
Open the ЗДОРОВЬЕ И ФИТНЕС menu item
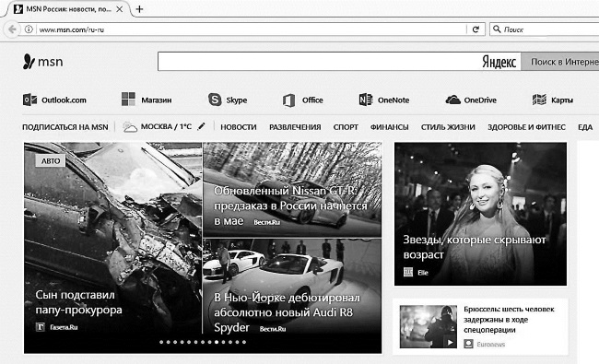click(x=526, y=127)
